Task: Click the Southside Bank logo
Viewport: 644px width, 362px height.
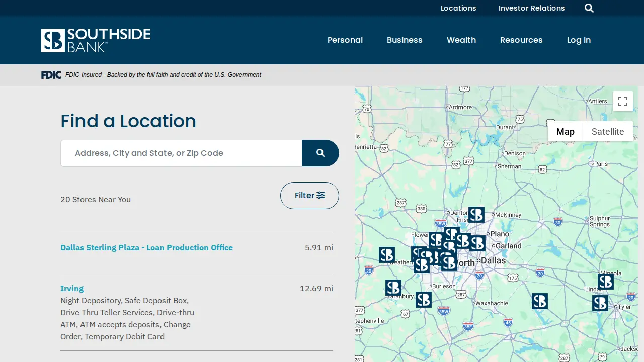Action: pos(96,40)
